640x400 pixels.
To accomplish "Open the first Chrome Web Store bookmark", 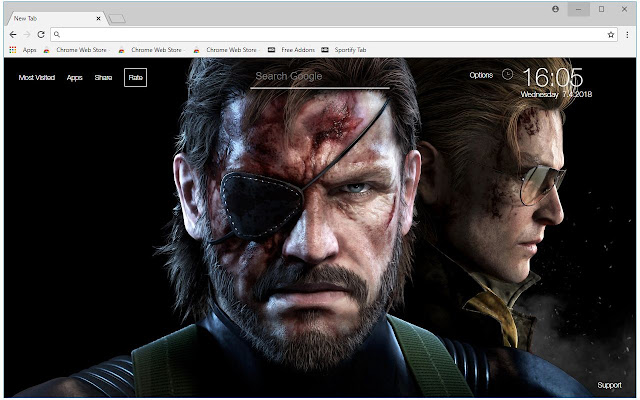I will 75,50.
